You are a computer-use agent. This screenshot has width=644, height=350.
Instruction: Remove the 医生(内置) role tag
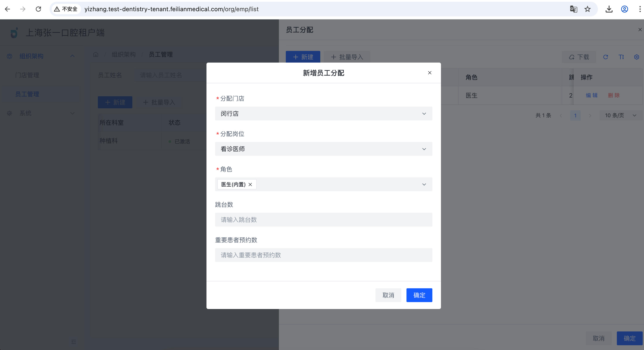click(x=250, y=184)
